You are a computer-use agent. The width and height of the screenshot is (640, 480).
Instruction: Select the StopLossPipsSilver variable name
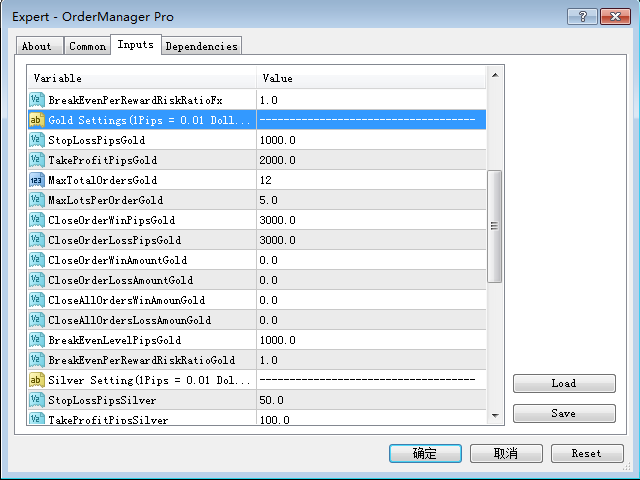tap(102, 400)
